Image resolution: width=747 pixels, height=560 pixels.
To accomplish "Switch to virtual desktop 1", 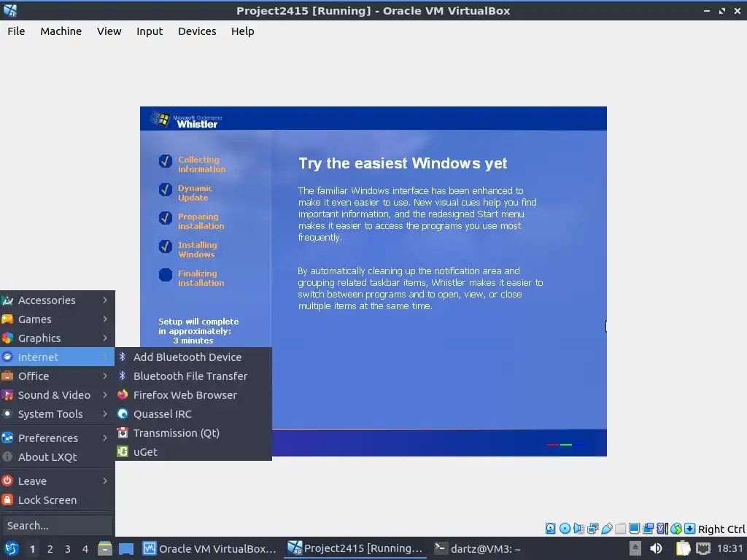I will click(x=32, y=549).
